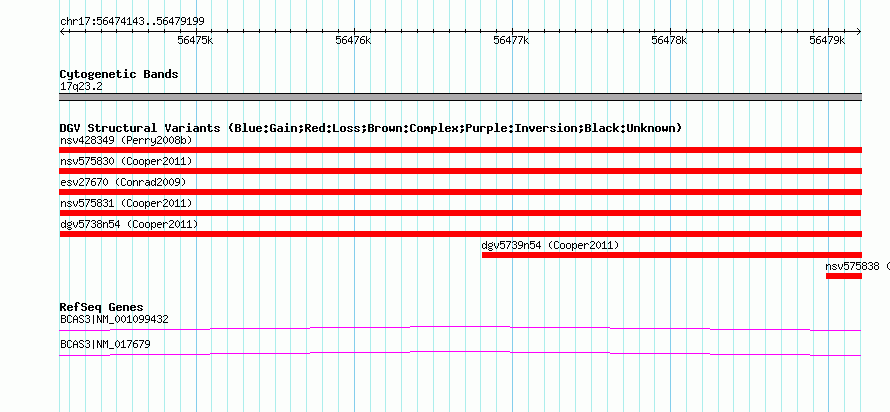This screenshot has height=412, width=890.
Task: Click the nsv428349 (Perry2008b) red variant bar
Action: tap(460, 150)
